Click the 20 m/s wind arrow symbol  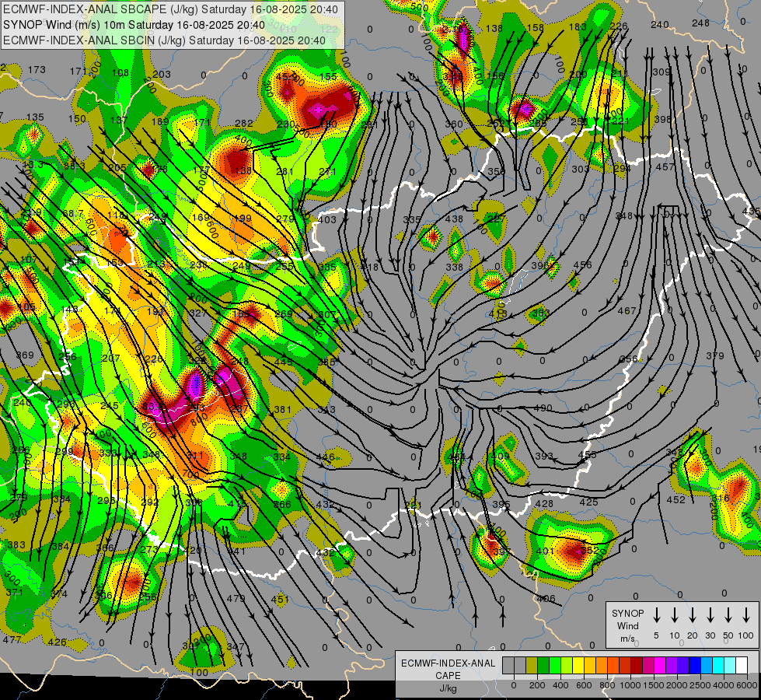(x=693, y=615)
